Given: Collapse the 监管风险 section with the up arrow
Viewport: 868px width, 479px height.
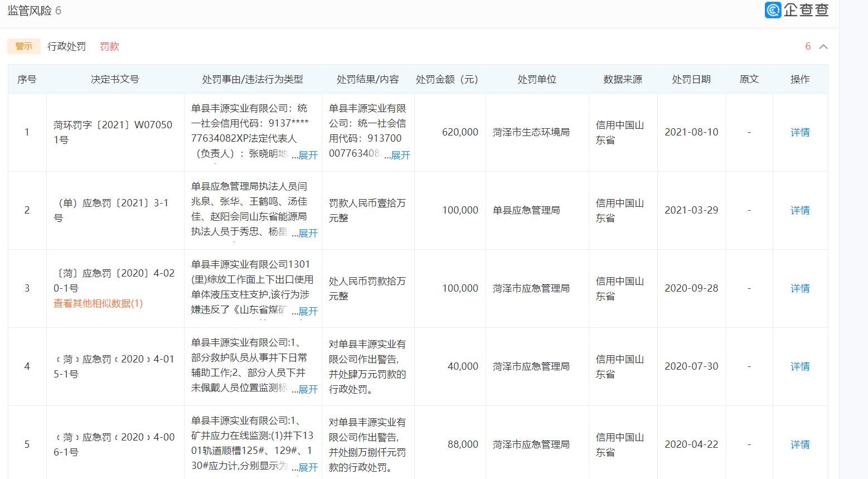Looking at the screenshot, I should point(823,47).
